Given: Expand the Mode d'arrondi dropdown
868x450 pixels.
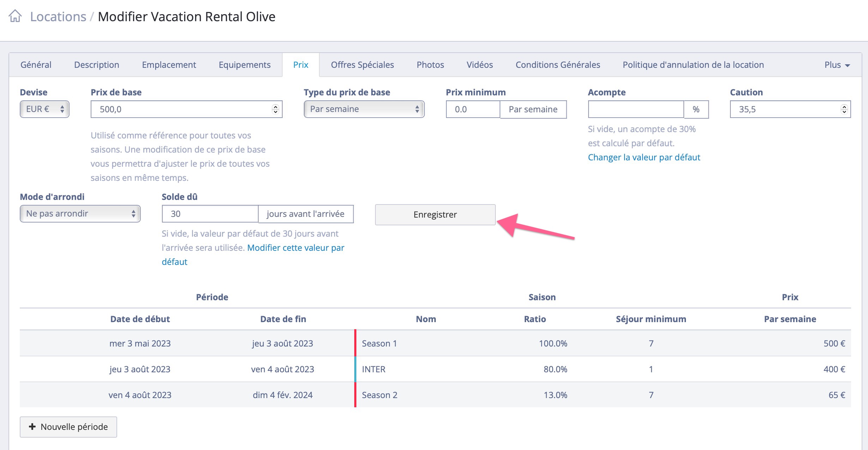Looking at the screenshot, I should click(80, 214).
